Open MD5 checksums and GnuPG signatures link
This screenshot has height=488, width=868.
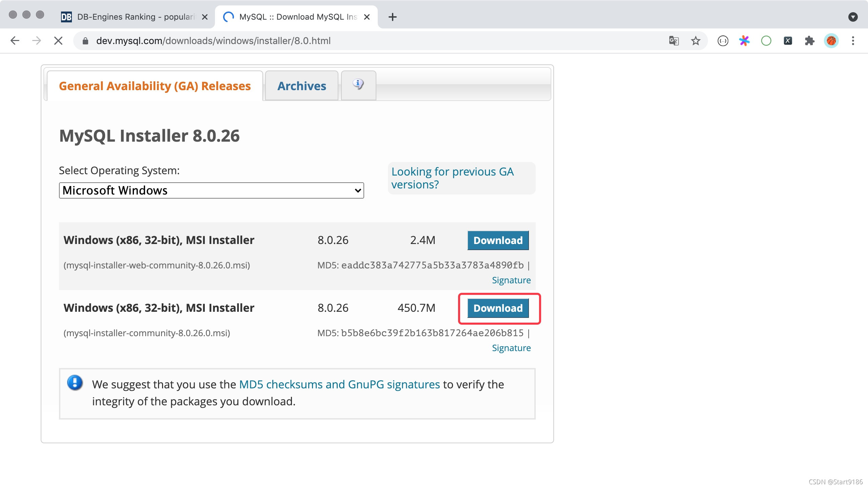[339, 384]
